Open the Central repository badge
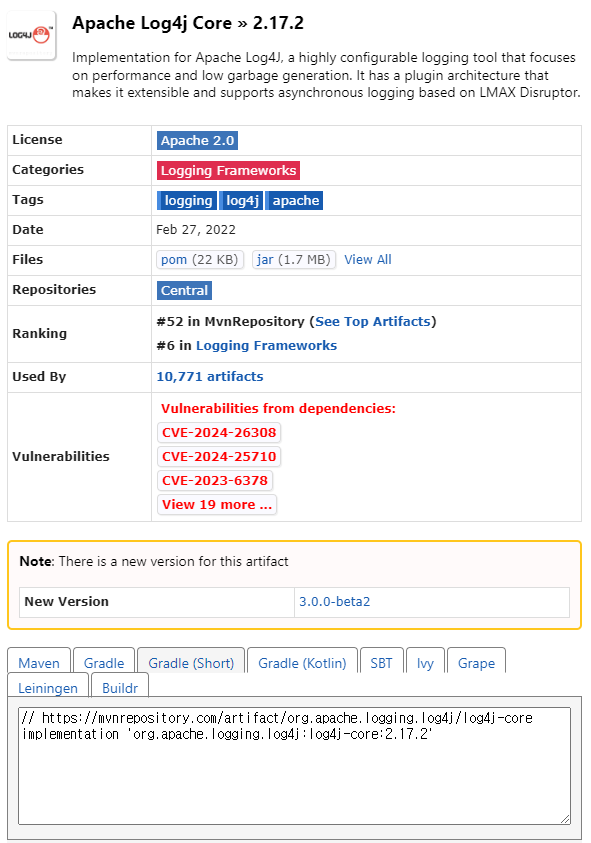 point(184,290)
